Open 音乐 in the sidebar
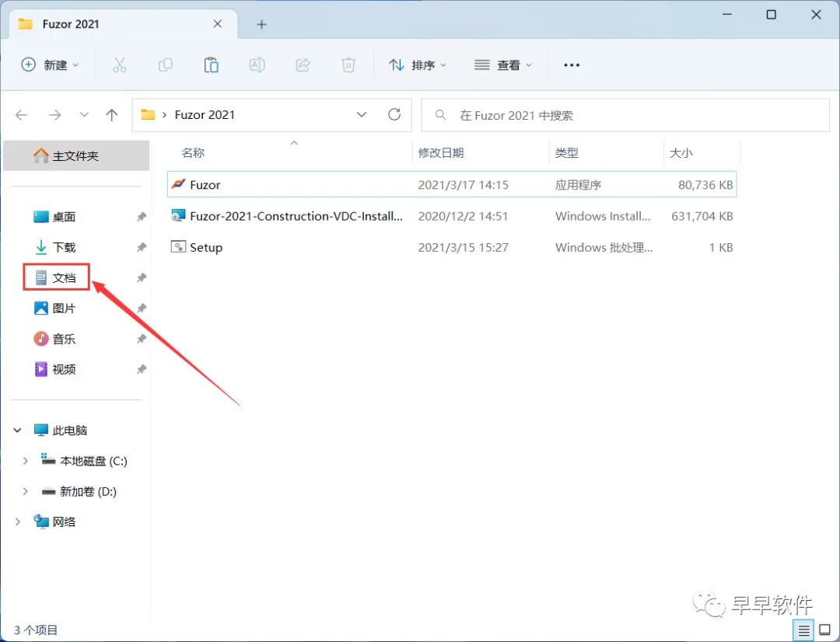840x642 pixels. [64, 339]
